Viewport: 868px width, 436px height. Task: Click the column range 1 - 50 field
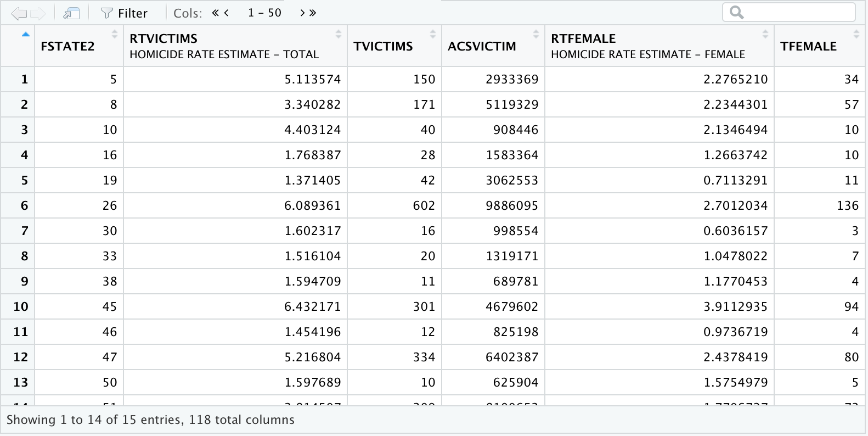(264, 13)
